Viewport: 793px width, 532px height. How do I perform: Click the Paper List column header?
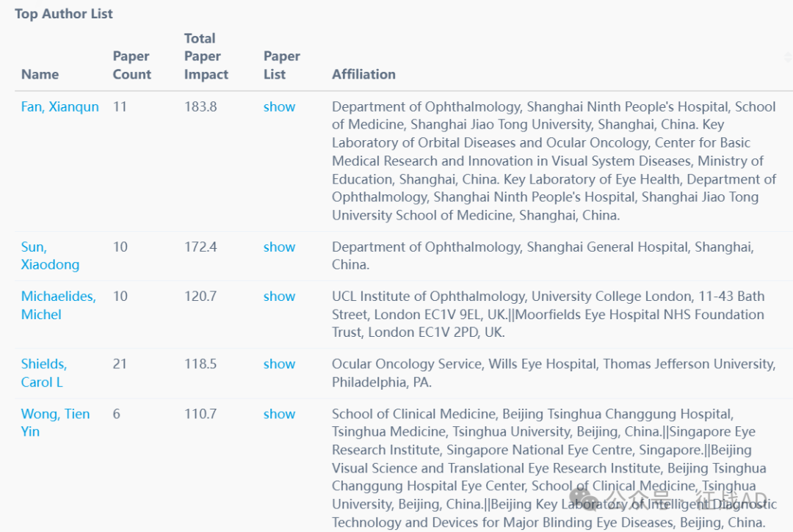pos(281,65)
